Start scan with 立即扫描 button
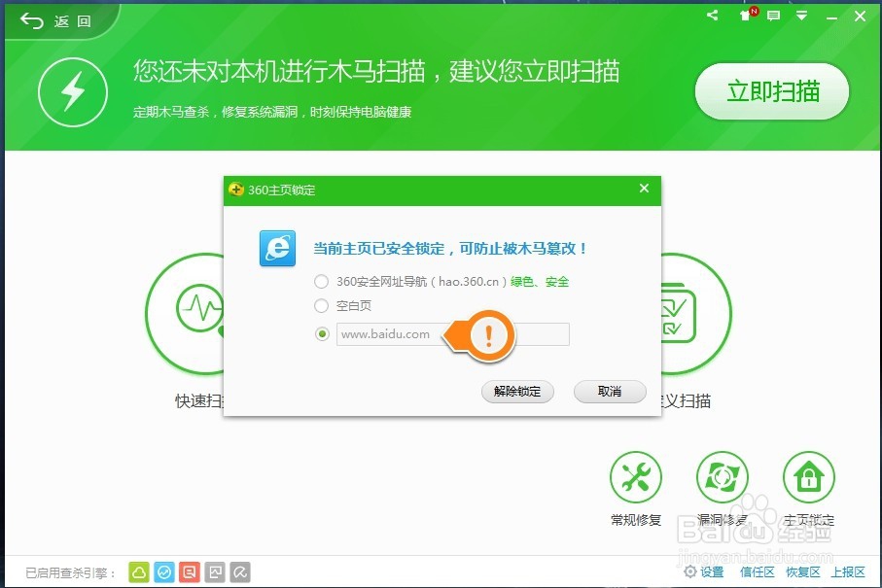 772,91
